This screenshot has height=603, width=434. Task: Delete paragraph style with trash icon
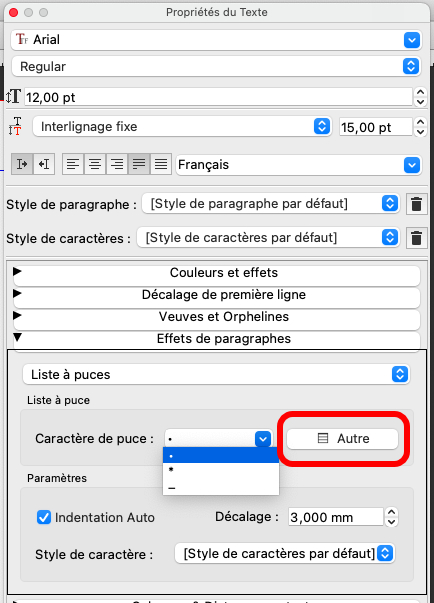416,204
